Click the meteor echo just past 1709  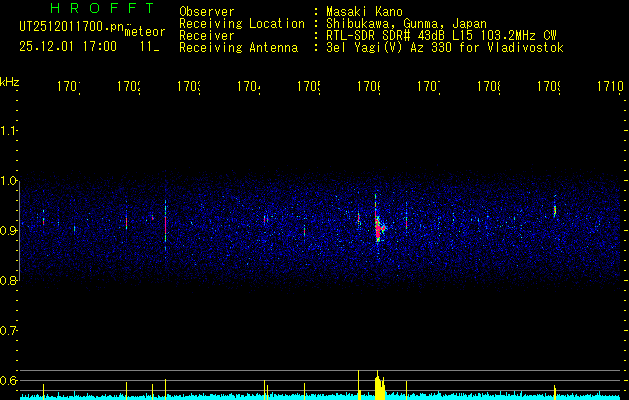(x=555, y=210)
